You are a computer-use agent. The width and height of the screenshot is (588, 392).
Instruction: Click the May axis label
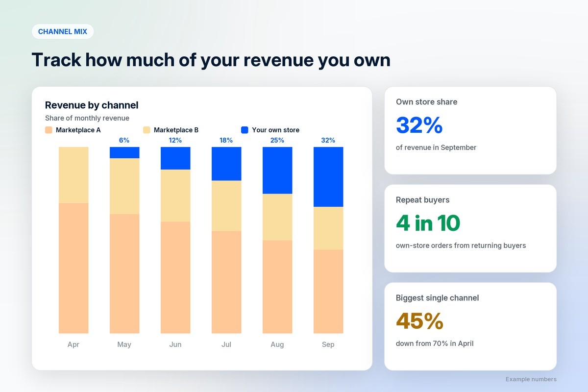pos(124,344)
